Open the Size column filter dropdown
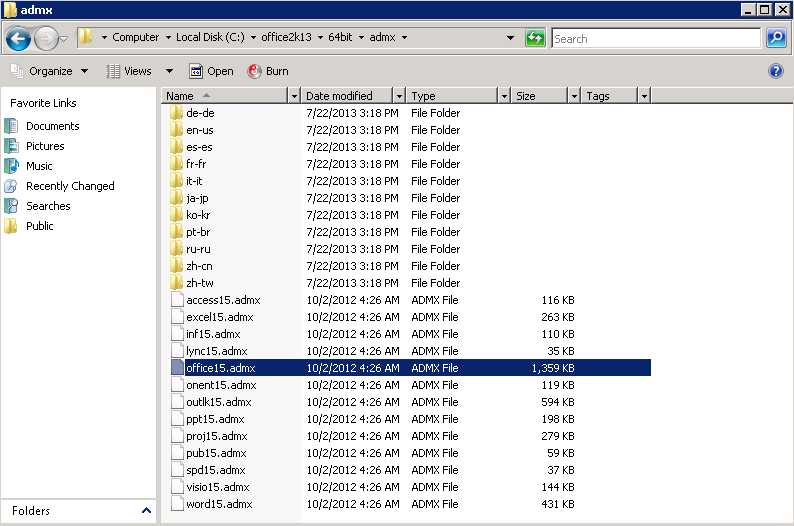The height and width of the screenshot is (526, 794). point(574,96)
